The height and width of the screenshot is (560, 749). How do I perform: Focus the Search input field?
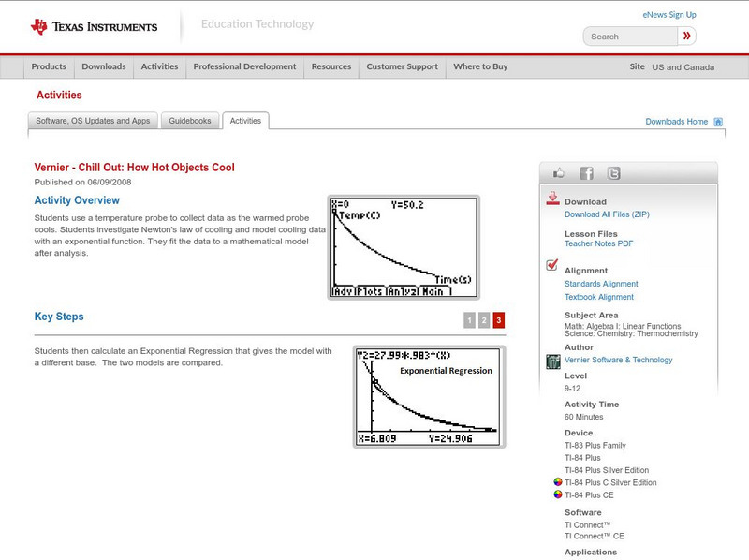pos(630,37)
